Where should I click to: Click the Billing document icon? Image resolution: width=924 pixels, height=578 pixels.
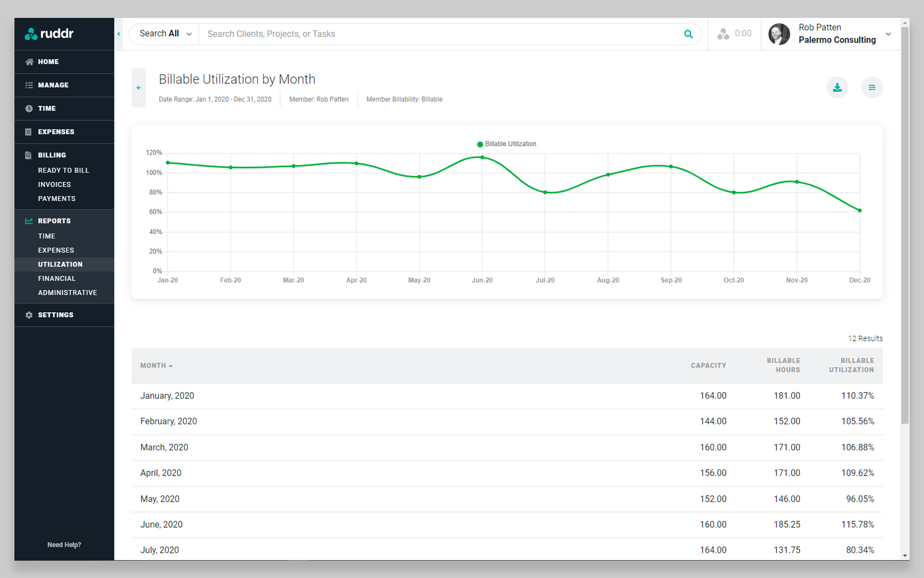[29, 154]
